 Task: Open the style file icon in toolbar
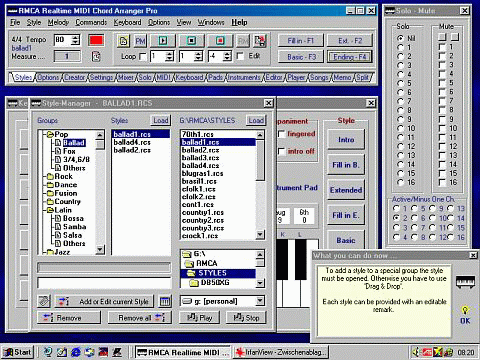[123, 41]
